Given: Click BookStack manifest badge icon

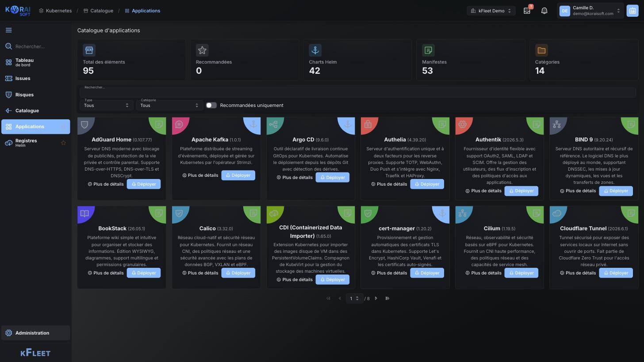Looking at the screenshot, I should tap(159, 213).
